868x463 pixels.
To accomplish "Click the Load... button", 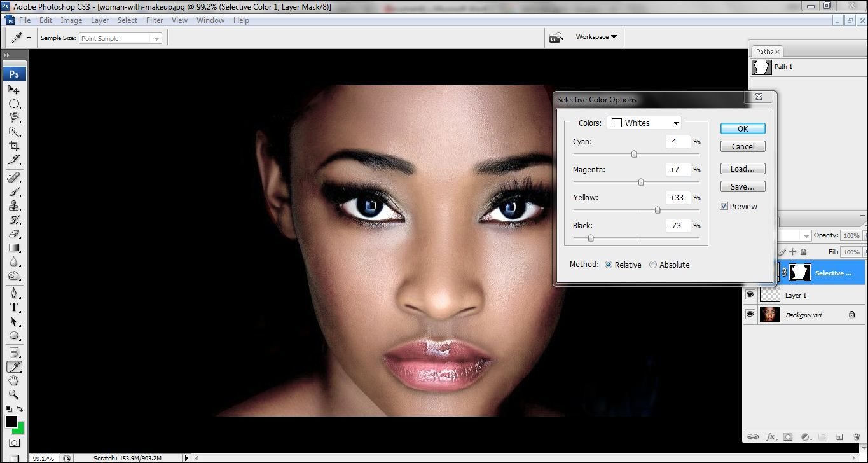I will pyautogui.click(x=743, y=169).
